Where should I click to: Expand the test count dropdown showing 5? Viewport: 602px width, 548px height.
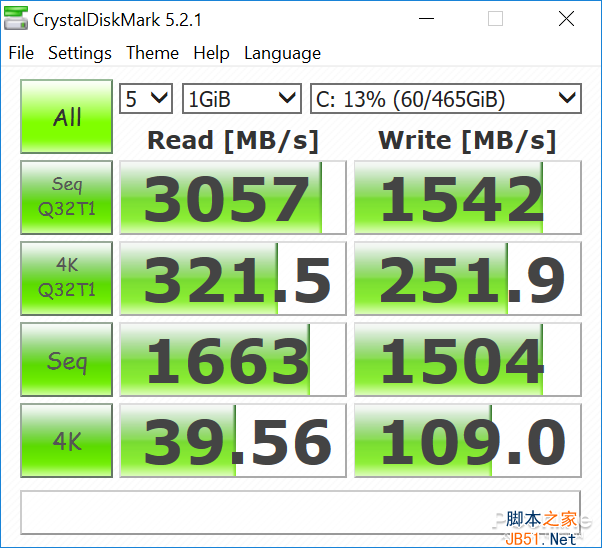[x=146, y=99]
